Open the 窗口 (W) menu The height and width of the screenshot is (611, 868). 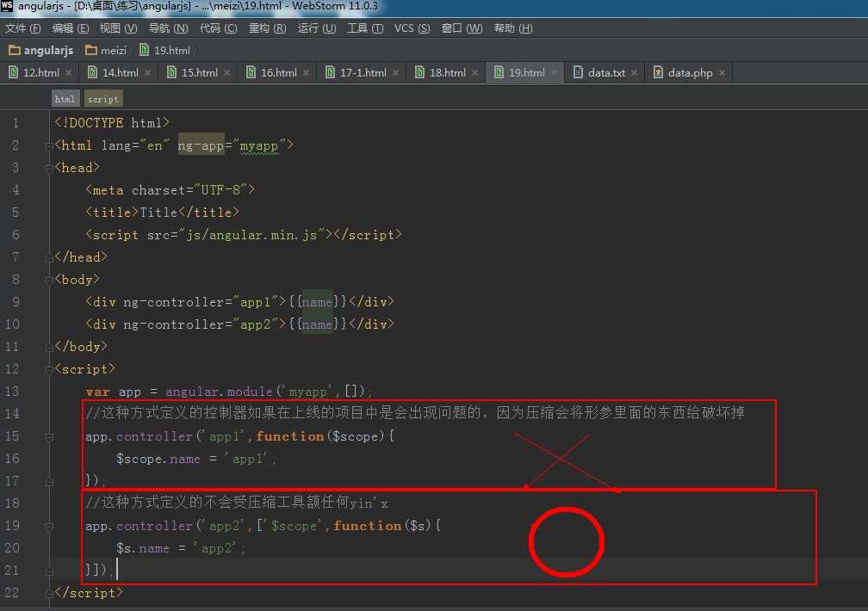tap(462, 28)
